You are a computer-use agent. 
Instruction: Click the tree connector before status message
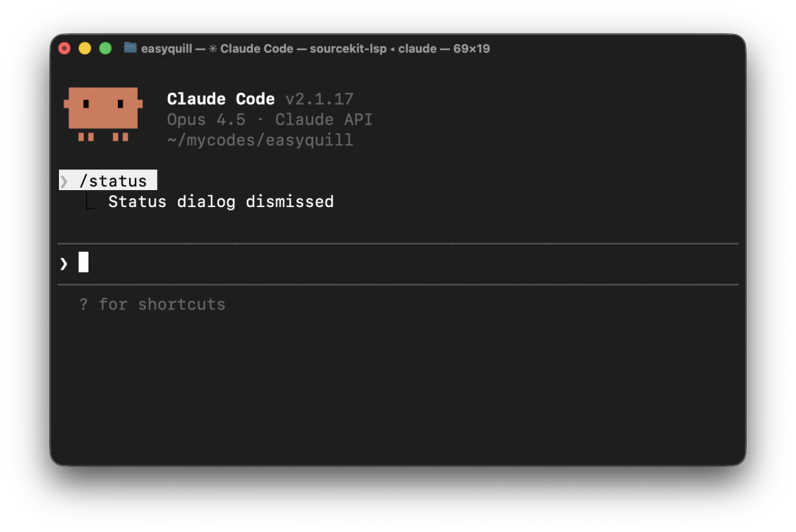click(x=90, y=202)
